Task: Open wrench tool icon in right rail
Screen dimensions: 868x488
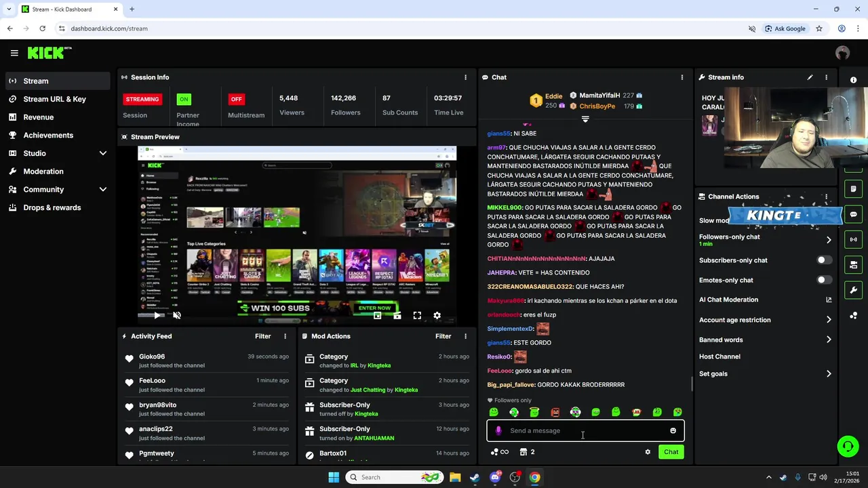Action: click(x=853, y=290)
